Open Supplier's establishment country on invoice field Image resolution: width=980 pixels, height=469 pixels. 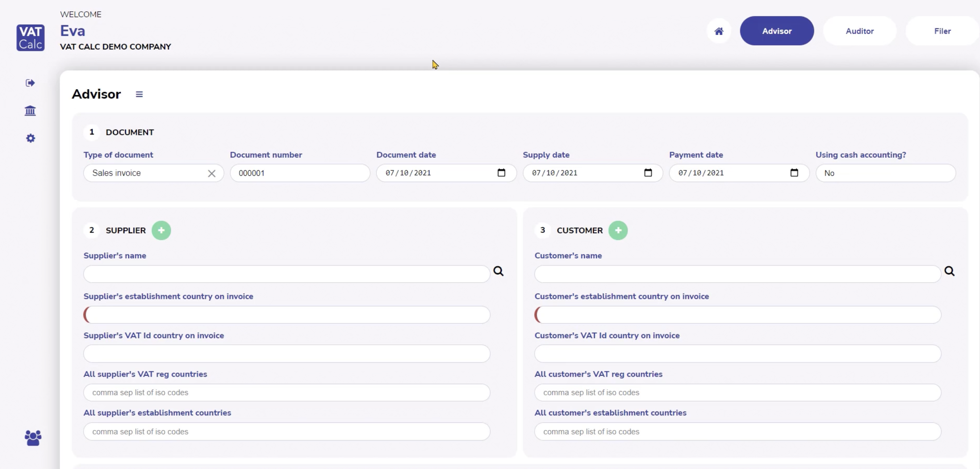(287, 315)
